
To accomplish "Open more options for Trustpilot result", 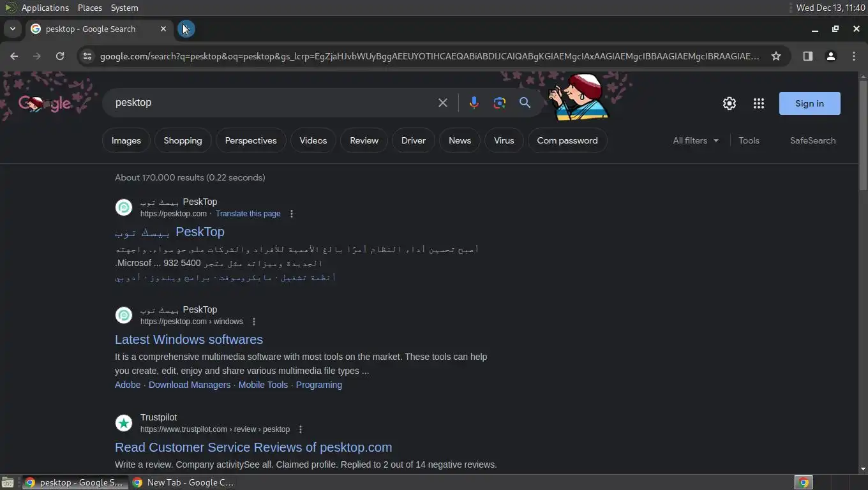I will (x=301, y=429).
